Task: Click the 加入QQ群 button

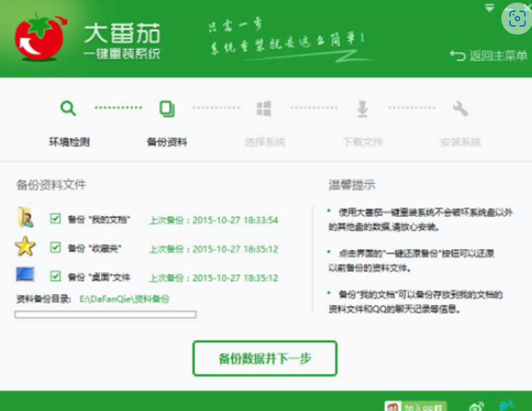Action: point(415,406)
